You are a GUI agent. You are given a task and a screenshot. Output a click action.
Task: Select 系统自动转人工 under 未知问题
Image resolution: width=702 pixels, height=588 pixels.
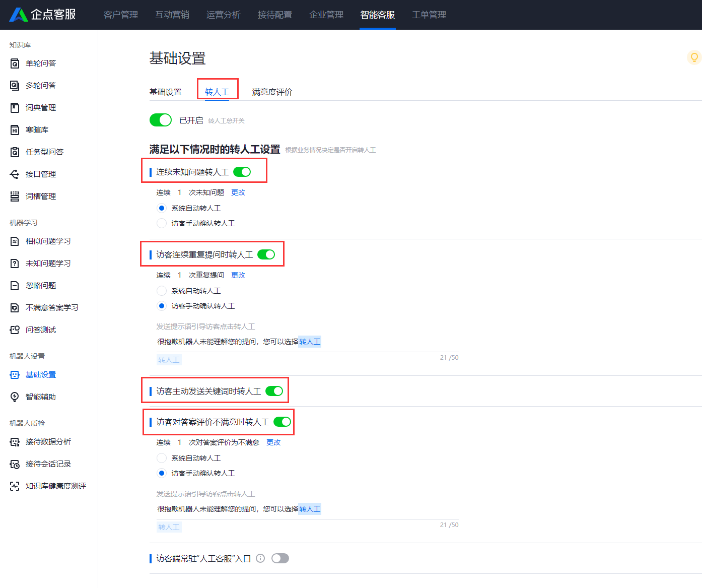[x=162, y=208]
